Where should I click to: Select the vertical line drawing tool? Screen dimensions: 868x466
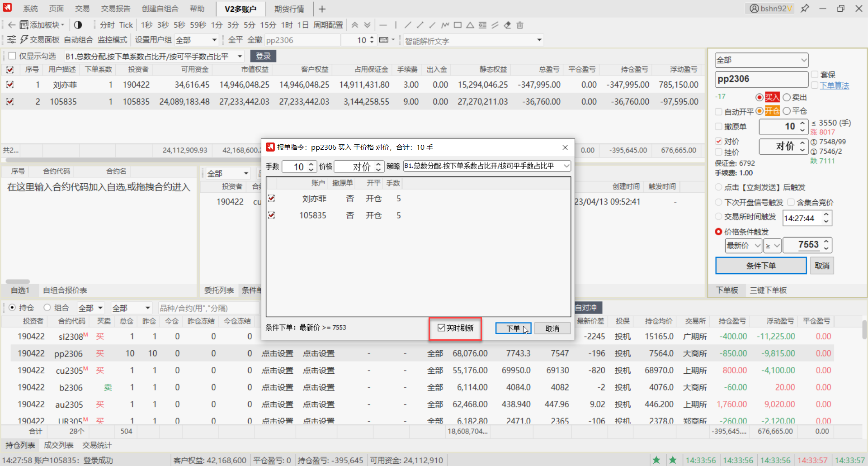point(396,25)
